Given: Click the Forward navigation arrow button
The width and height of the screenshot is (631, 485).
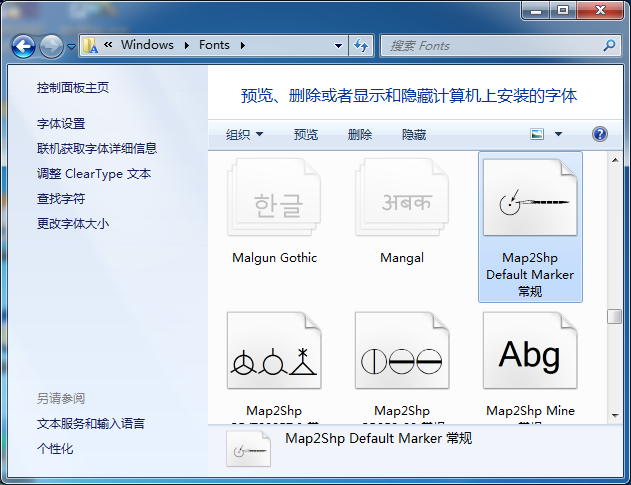Looking at the screenshot, I should [x=51, y=47].
